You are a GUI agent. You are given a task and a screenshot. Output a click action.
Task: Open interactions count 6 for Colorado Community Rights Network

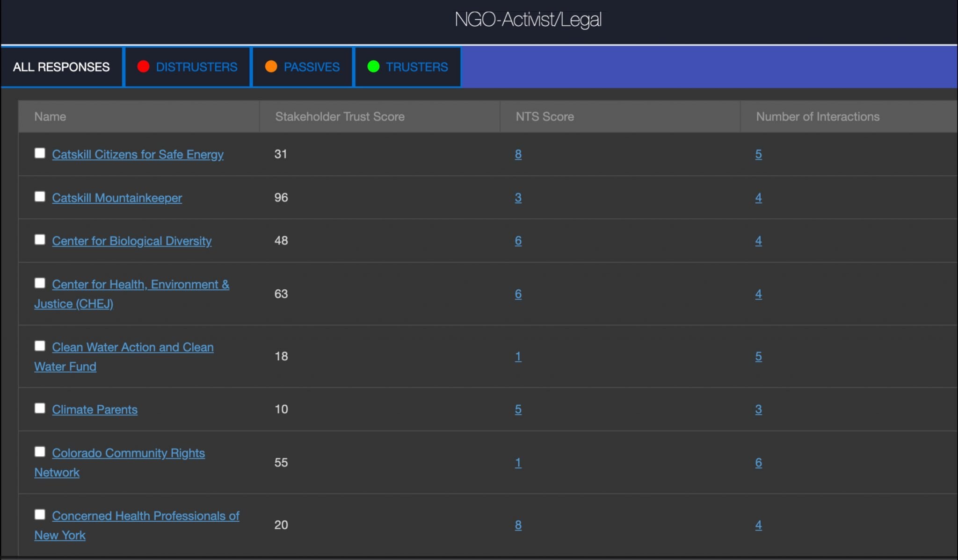click(758, 463)
